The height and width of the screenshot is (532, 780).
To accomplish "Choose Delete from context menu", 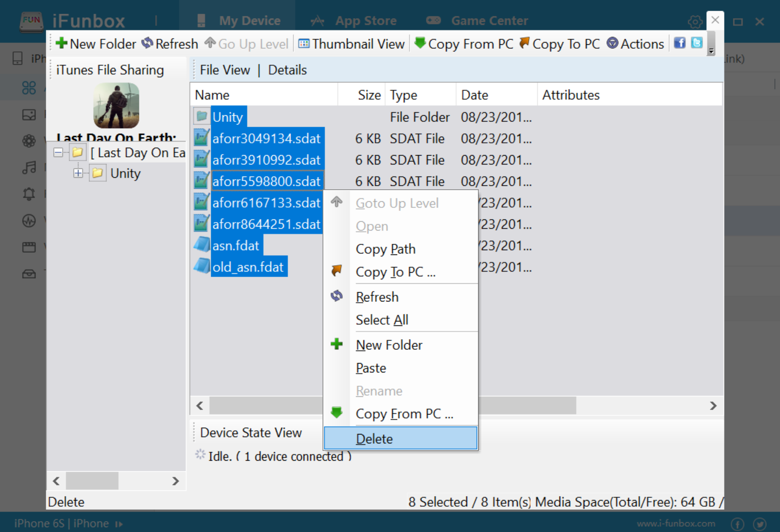I will 401,438.
